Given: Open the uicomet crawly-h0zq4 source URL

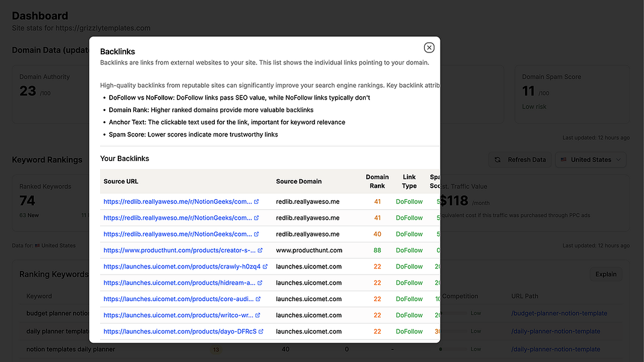Looking at the screenshot, I should [182, 267].
